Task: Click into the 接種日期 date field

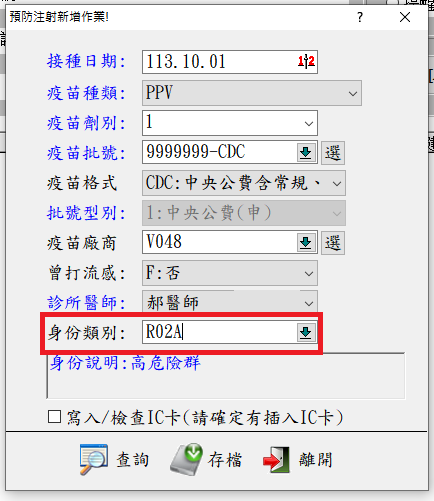Action: [x=220, y=62]
